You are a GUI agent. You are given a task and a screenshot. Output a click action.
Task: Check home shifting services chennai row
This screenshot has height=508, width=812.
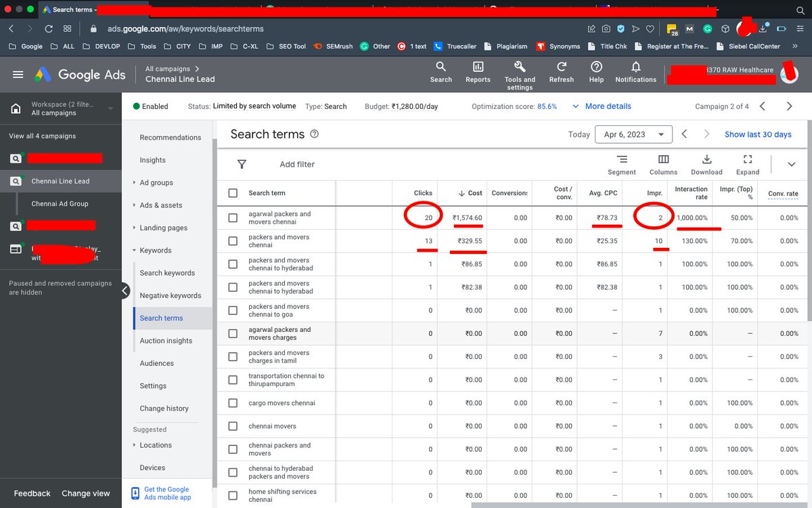(233, 496)
